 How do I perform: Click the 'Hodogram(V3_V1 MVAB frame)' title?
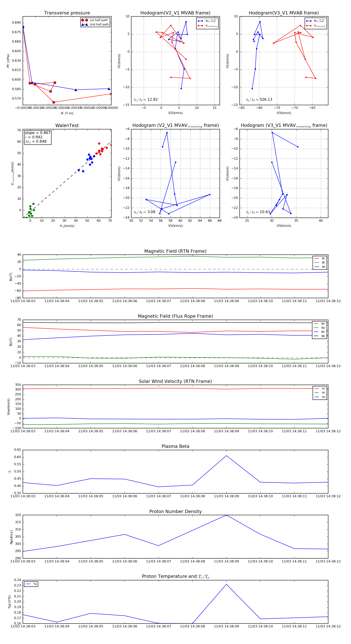pos(284,13)
